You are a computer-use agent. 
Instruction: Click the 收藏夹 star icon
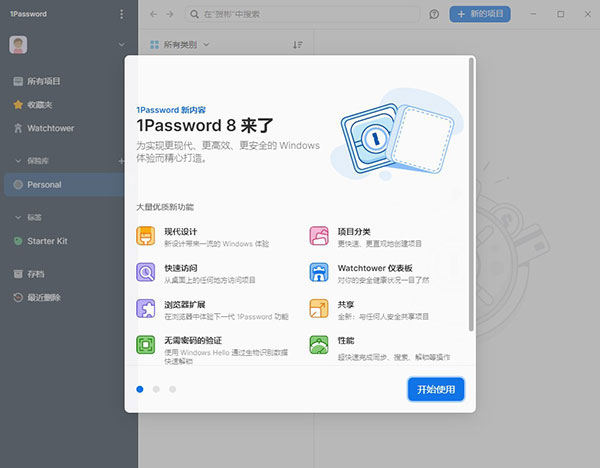coord(18,104)
